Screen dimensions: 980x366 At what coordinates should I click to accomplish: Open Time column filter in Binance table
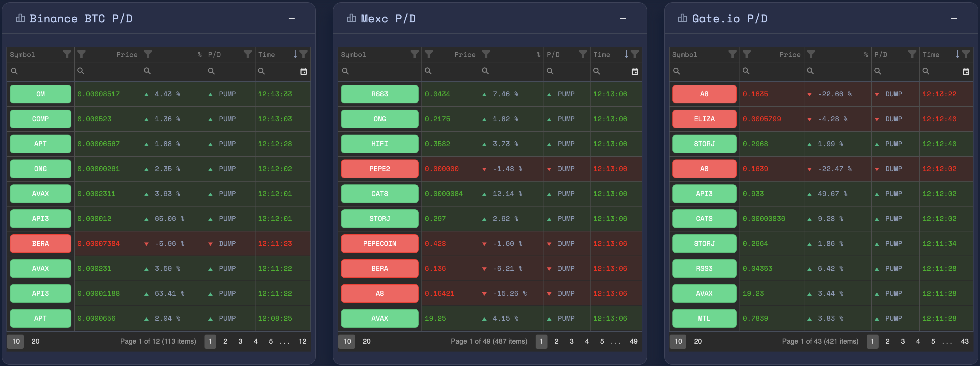click(304, 54)
